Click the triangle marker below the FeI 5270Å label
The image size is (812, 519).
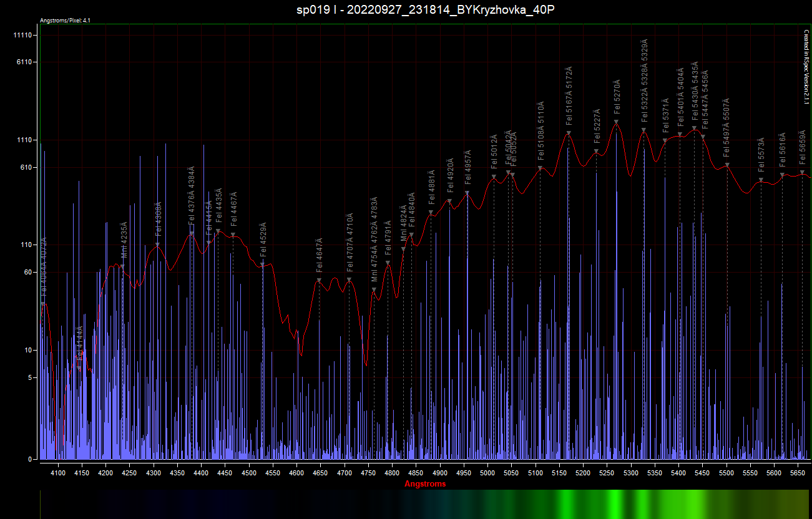pyautogui.click(x=617, y=122)
